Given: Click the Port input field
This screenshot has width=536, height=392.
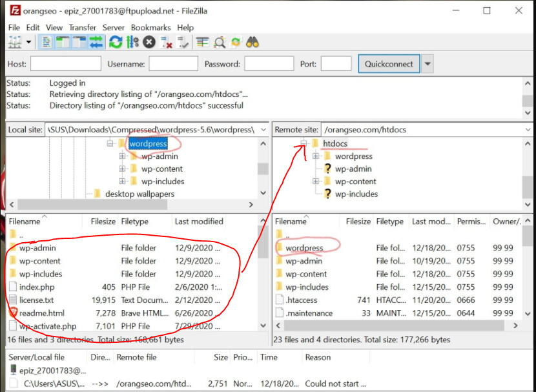Looking at the screenshot, I should click(336, 64).
